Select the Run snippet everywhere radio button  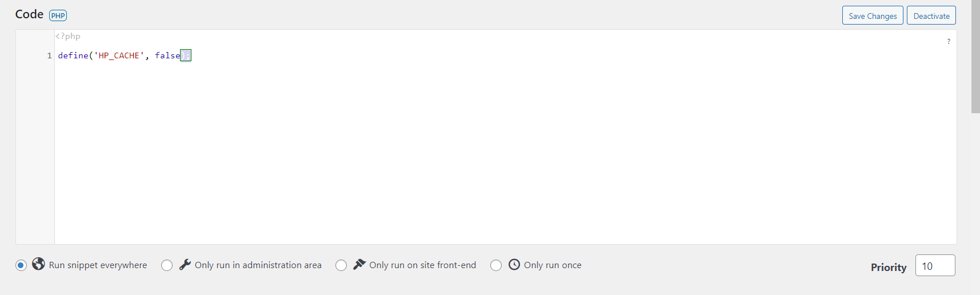21,265
